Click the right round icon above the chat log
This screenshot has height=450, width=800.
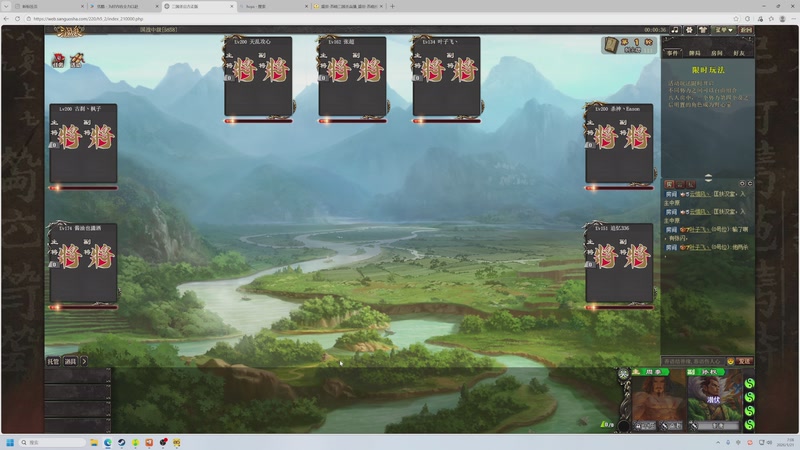tap(749, 183)
